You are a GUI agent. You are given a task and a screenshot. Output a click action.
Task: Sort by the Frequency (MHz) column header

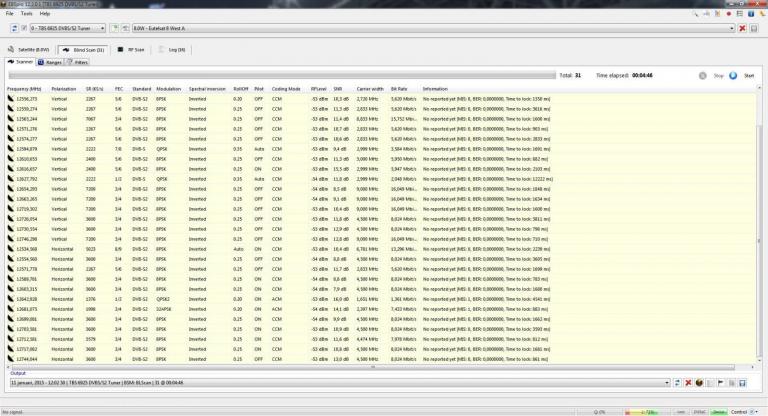22,88
